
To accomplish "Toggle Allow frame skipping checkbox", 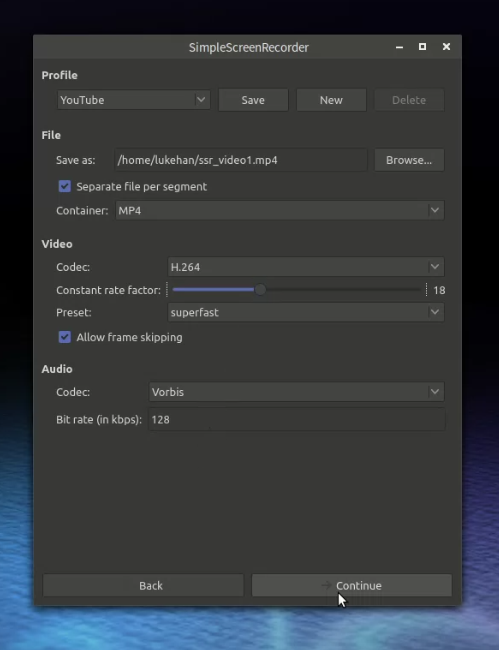I will pos(65,337).
